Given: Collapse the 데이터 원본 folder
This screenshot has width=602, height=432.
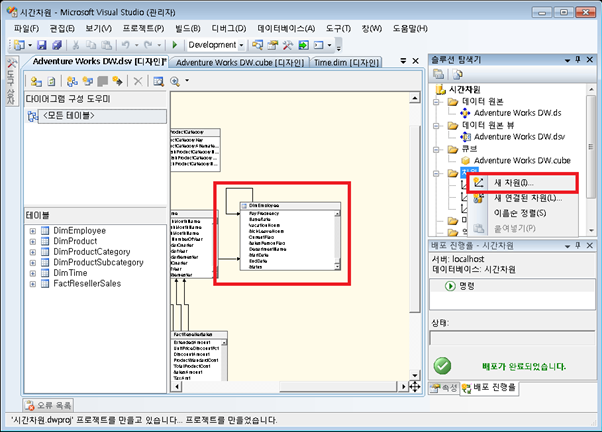Looking at the screenshot, I should [x=436, y=102].
